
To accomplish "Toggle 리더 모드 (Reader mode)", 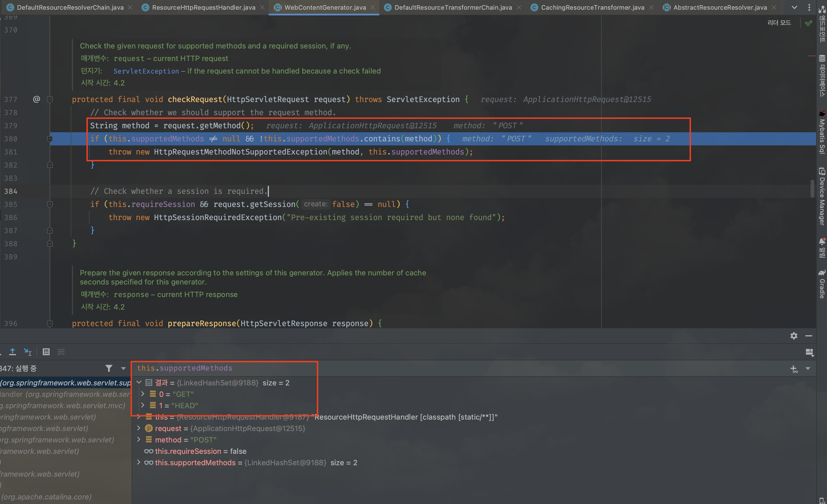I will click(x=779, y=23).
